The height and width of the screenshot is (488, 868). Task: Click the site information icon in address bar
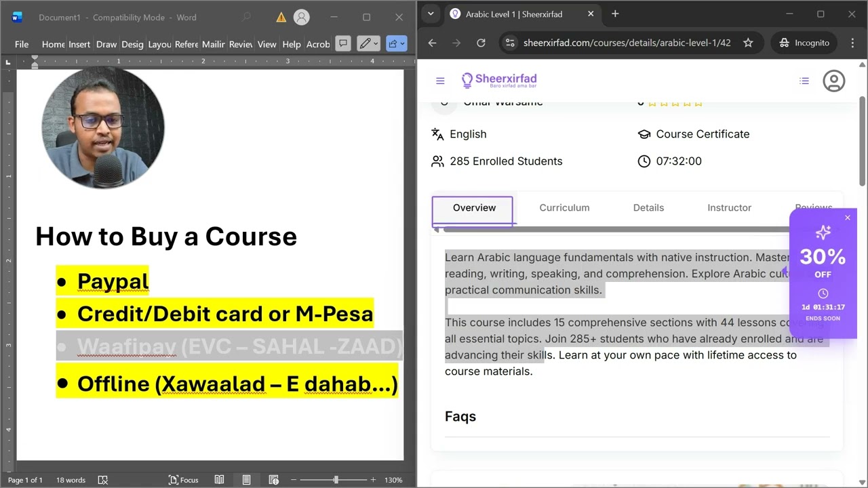point(511,43)
